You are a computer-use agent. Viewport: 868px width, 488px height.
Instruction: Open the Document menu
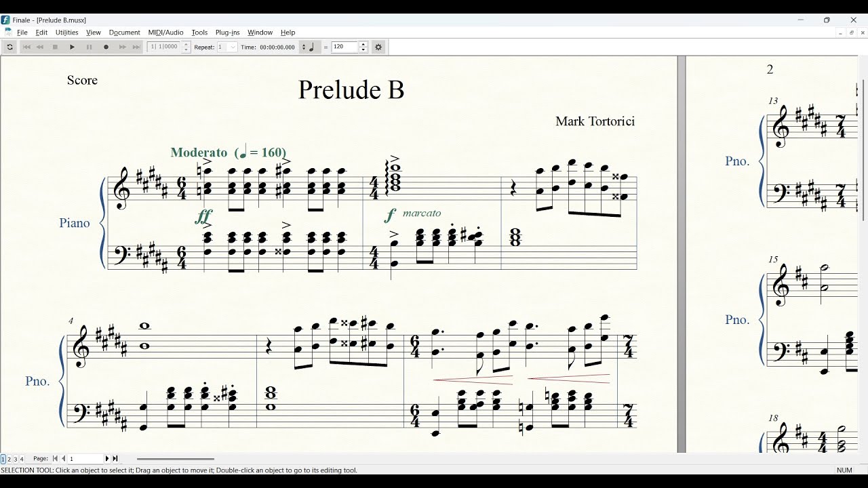125,32
